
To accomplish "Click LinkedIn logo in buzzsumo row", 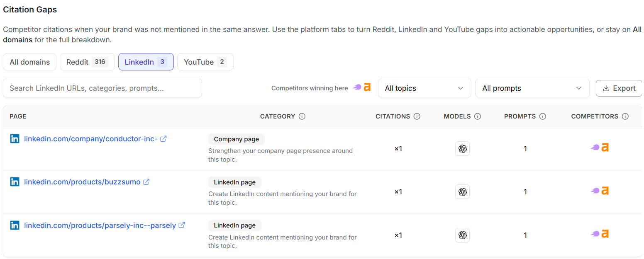I will pyautogui.click(x=15, y=182).
